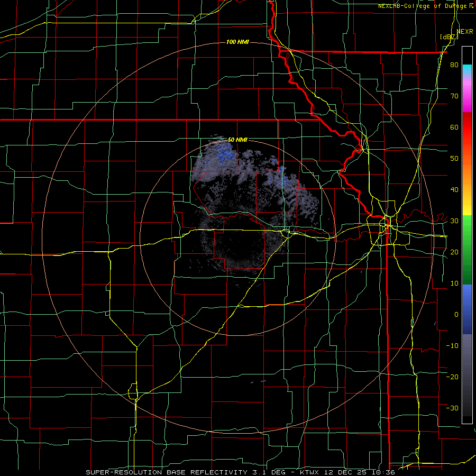Click the red segment of the reflectivity color bar
Viewport: 476px width, 476px height.
coord(467,127)
